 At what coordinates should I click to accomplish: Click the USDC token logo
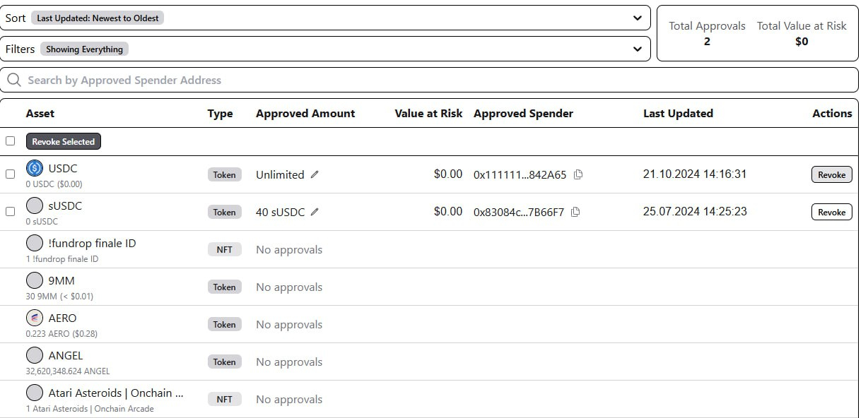tap(35, 169)
